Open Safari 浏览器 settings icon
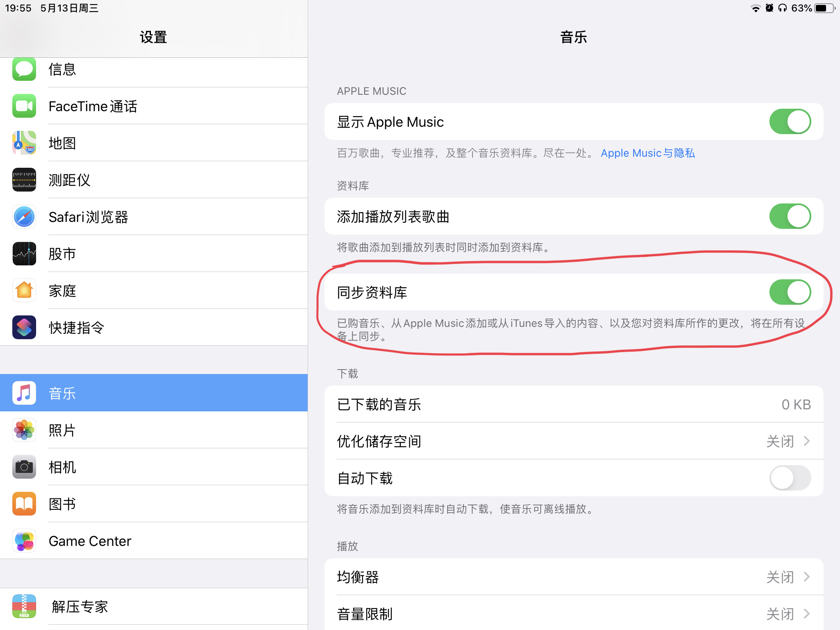 [x=24, y=217]
